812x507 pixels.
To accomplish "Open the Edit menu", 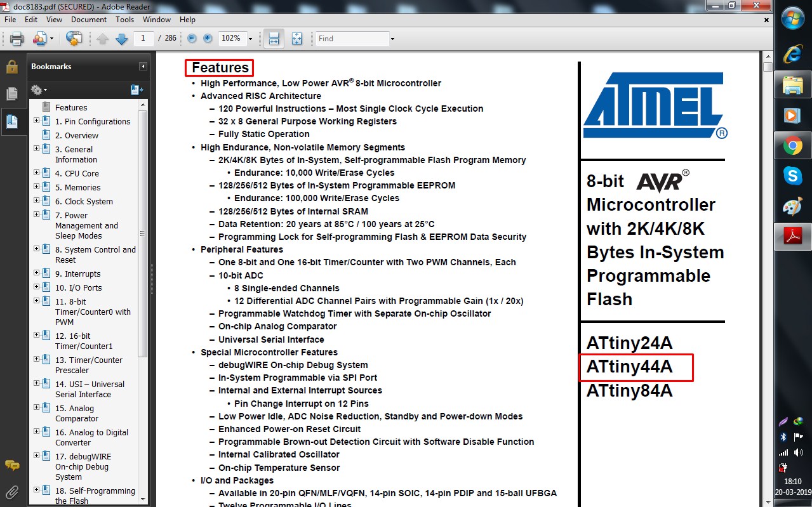I will coord(31,20).
